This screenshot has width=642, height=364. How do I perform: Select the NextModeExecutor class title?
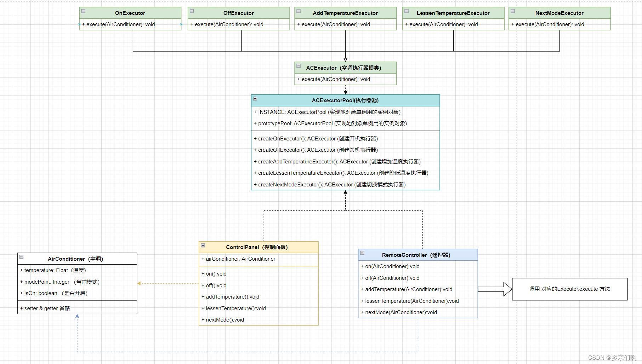[559, 13]
